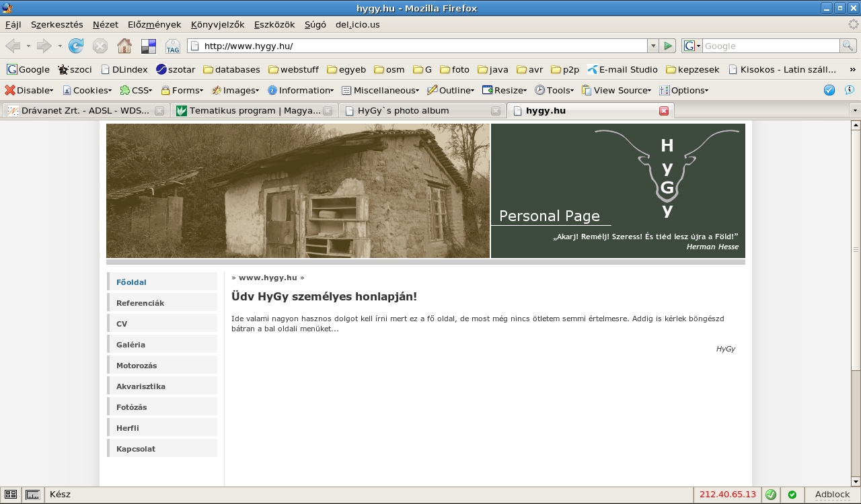Screen dimensions: 861x504
Task: Open the Disable dropdown menu
Action: point(29,90)
